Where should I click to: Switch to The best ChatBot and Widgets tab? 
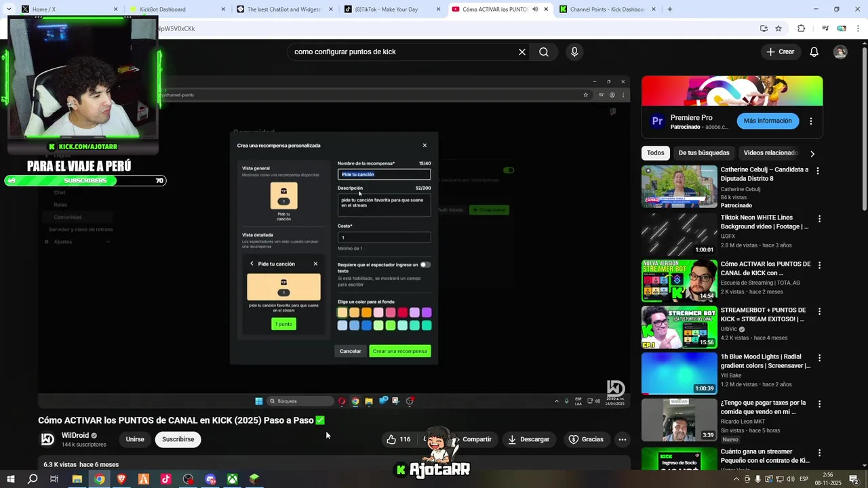click(285, 9)
